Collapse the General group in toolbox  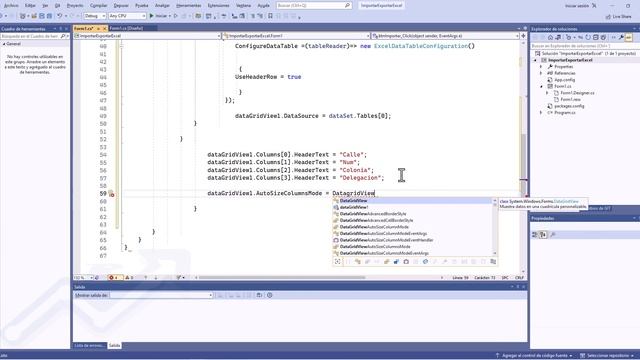pos(4,44)
